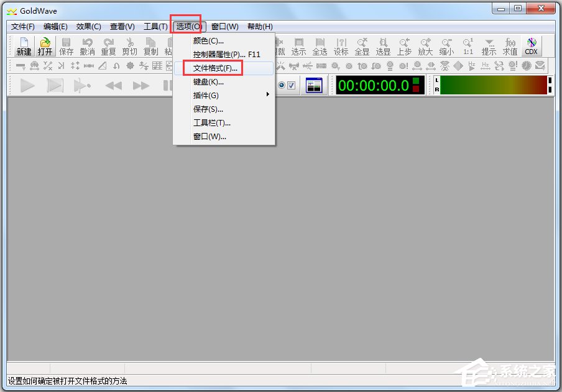Click the 1:1 zoom icon
The width and height of the screenshot is (562, 392).
468,46
